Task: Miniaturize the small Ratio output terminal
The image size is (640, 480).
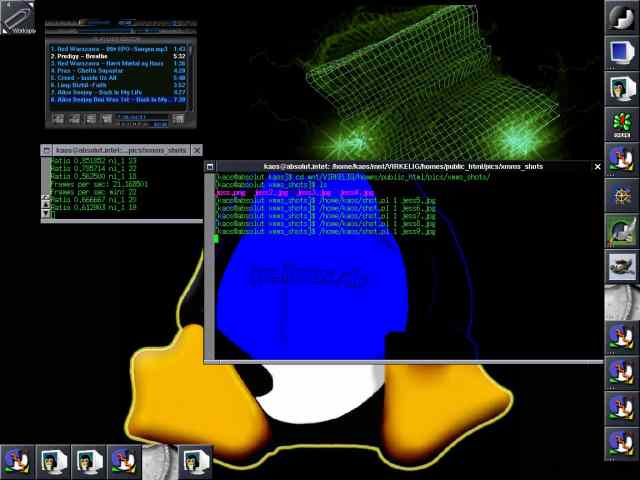Action: coord(47,150)
